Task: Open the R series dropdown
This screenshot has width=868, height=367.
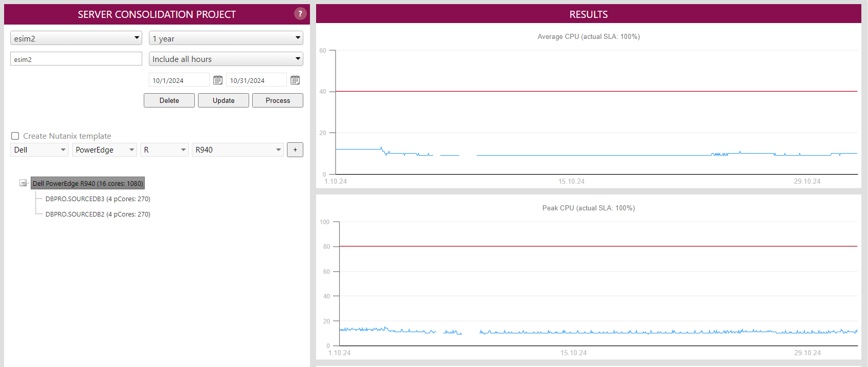Action: point(164,150)
